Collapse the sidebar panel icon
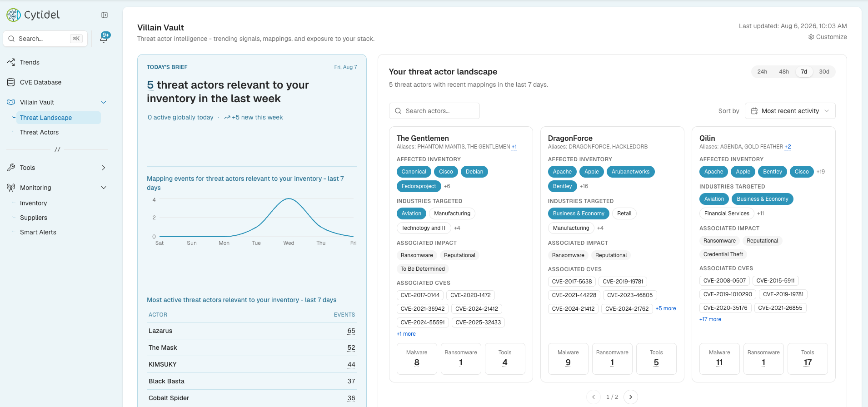Screen dimensions: 868x407 (x=105, y=15)
